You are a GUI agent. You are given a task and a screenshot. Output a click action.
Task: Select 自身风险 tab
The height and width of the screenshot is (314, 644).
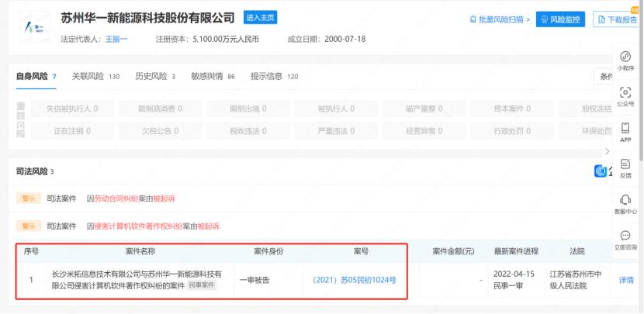pos(36,76)
